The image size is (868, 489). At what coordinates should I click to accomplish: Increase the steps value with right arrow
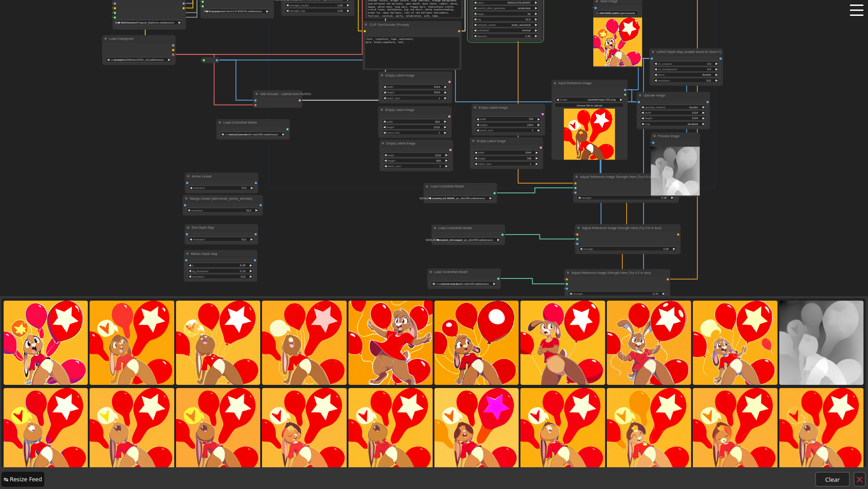coord(536,14)
